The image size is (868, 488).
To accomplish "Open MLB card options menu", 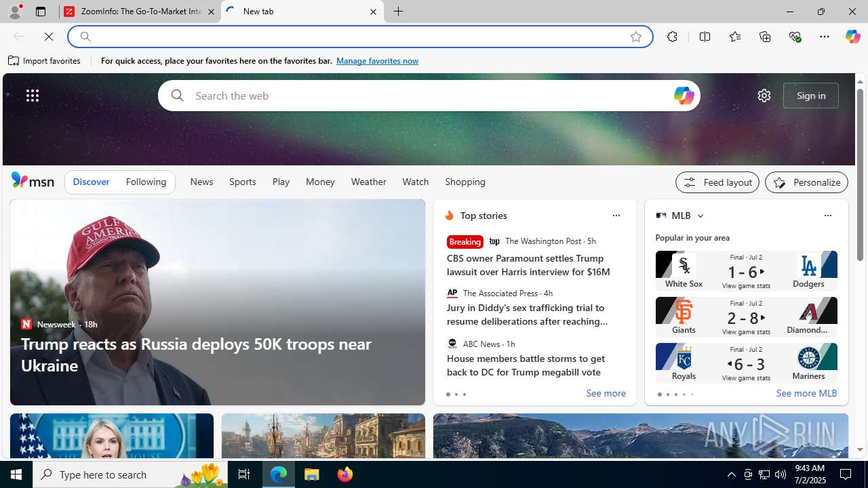I will pyautogui.click(x=827, y=216).
